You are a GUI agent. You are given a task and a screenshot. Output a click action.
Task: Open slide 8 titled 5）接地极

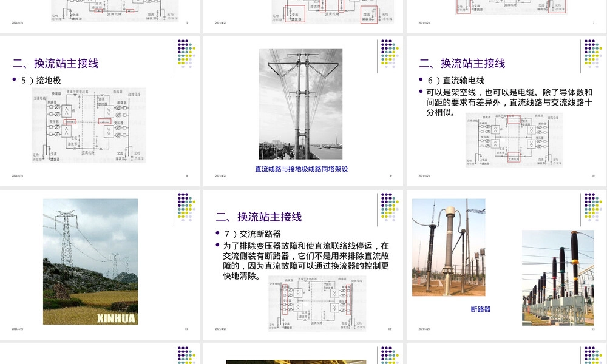(x=100, y=112)
